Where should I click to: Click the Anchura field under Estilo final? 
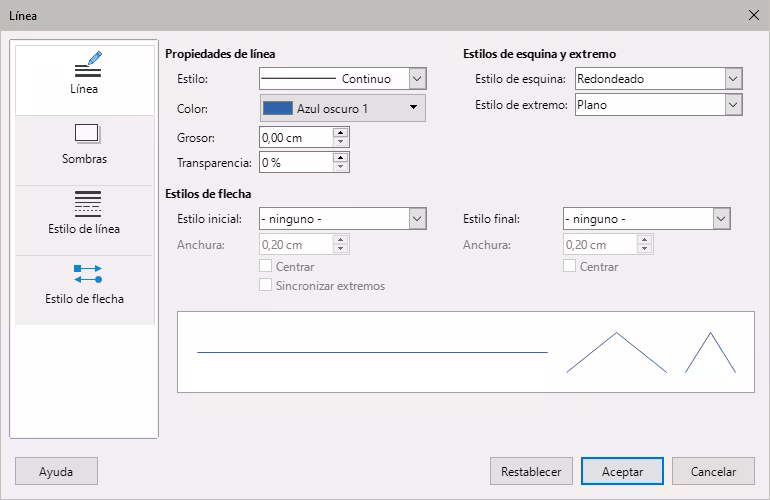coord(600,245)
